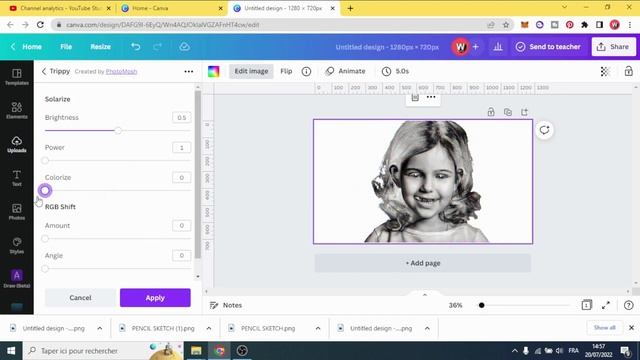Click the transparency checkerboard icon

[x=605, y=71]
